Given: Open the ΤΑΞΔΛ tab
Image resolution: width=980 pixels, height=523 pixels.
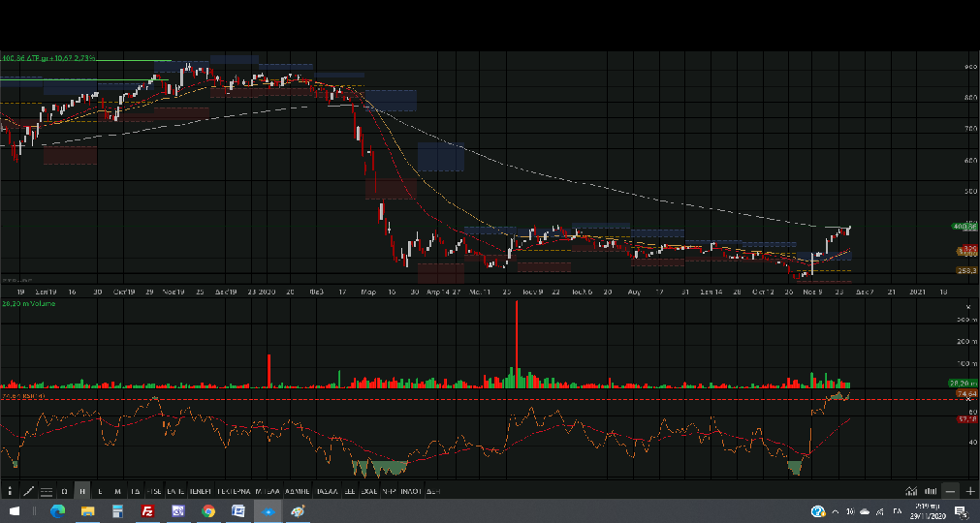Looking at the screenshot, I should (x=321, y=491).
